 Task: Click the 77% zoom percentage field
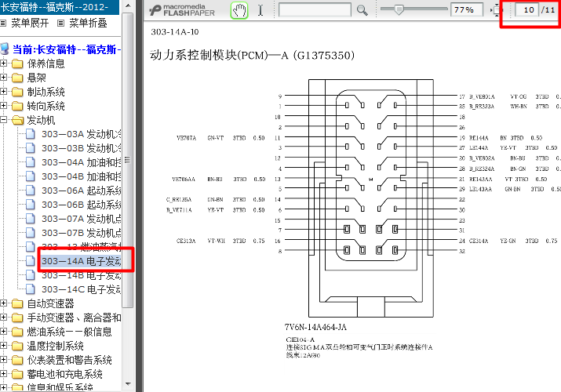click(x=467, y=10)
